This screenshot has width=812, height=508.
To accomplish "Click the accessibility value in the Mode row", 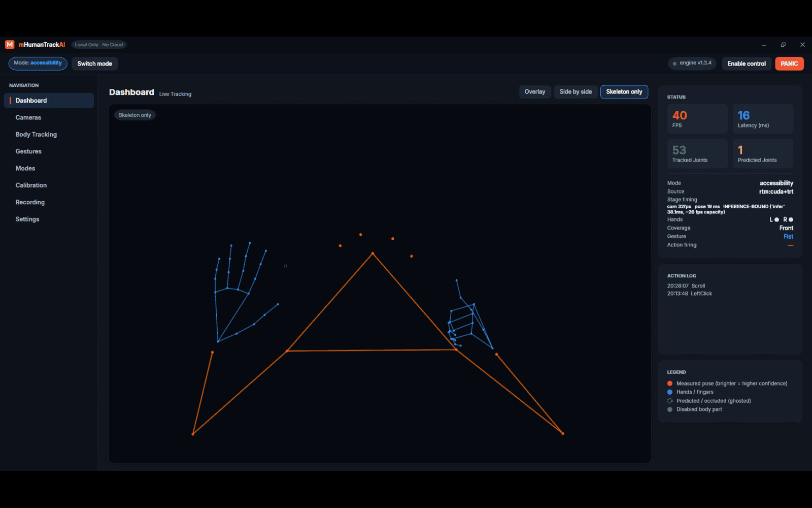I will coord(776,183).
